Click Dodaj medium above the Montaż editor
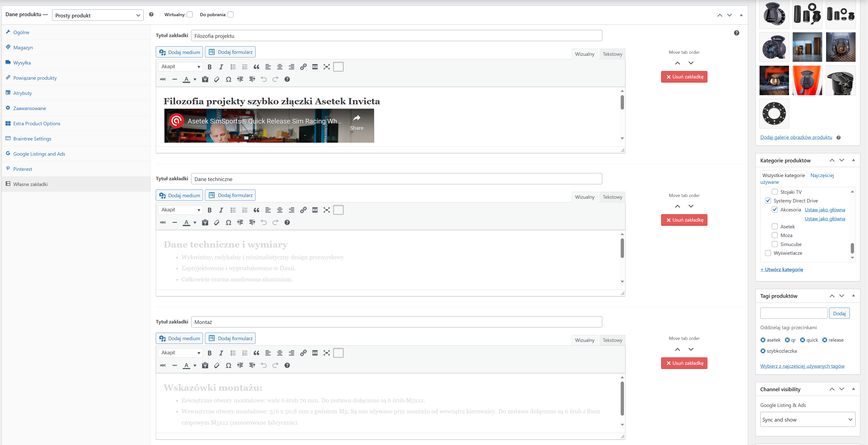 click(179, 338)
